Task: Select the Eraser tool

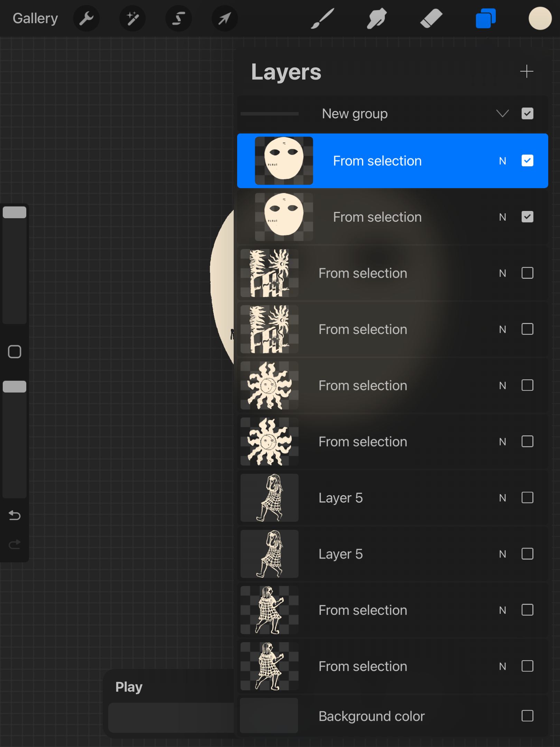Action: tap(431, 18)
